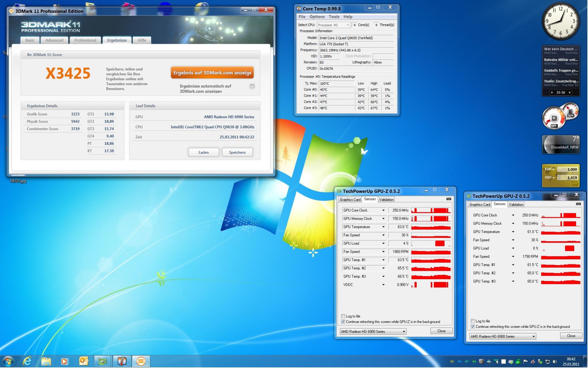
Task: Click the Core Temp title bar icon
Action: coord(299,9)
